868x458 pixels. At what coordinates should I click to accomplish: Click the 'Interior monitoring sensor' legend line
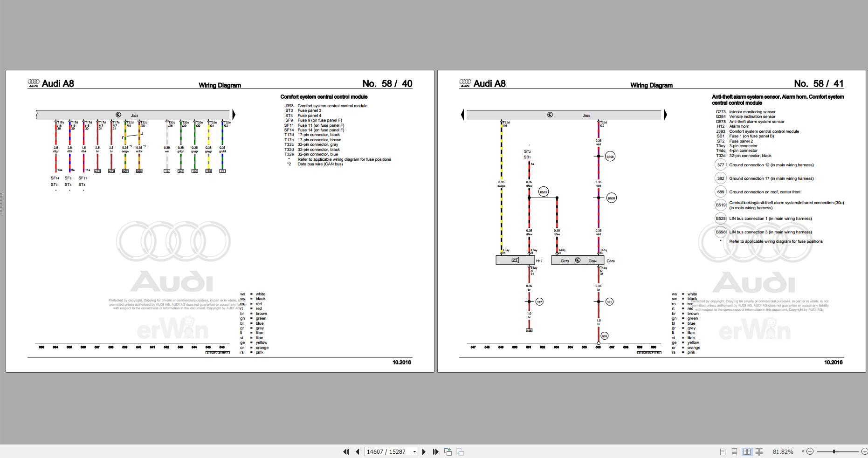click(x=752, y=112)
